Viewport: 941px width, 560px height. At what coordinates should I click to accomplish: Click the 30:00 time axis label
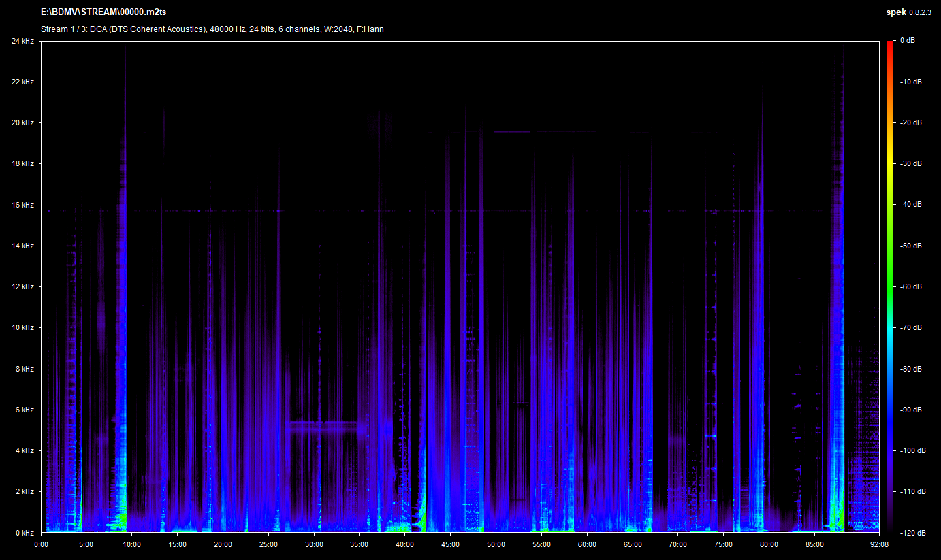point(314,544)
